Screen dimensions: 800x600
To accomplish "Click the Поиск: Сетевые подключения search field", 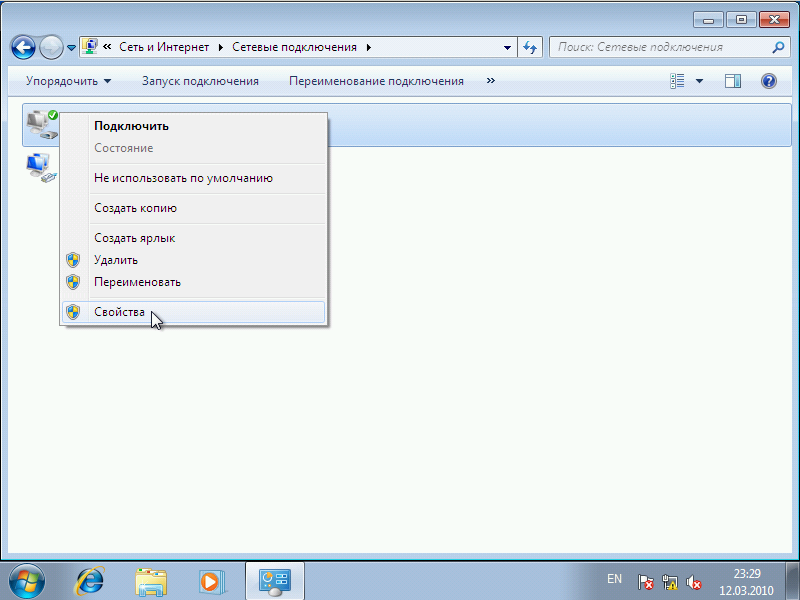I will pyautogui.click(x=660, y=47).
